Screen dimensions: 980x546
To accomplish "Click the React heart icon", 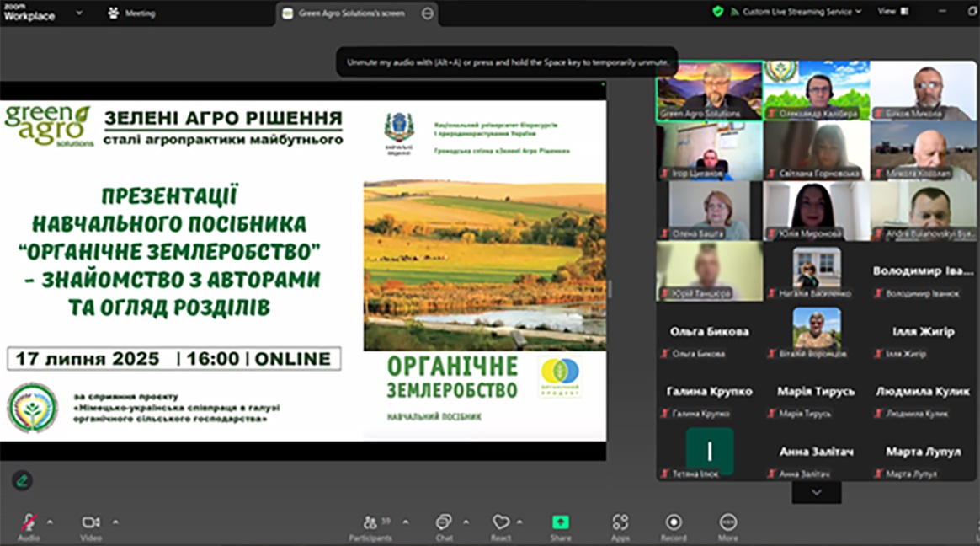I will 501,523.
